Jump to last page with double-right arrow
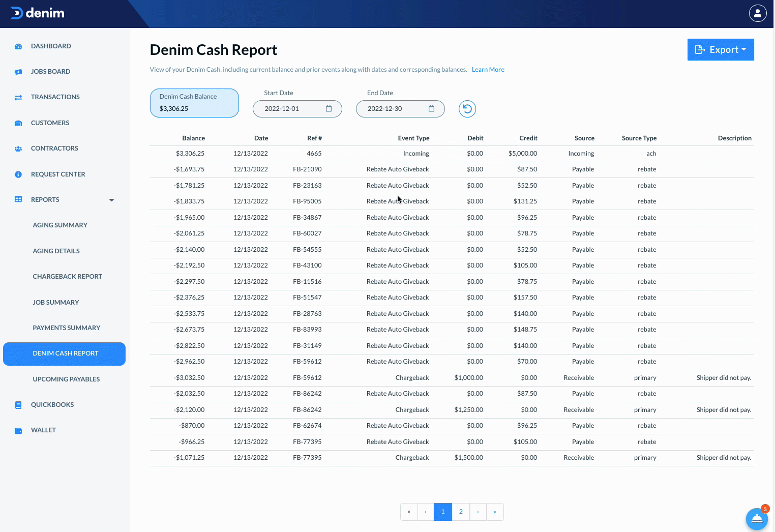The image size is (775, 532). click(x=495, y=512)
